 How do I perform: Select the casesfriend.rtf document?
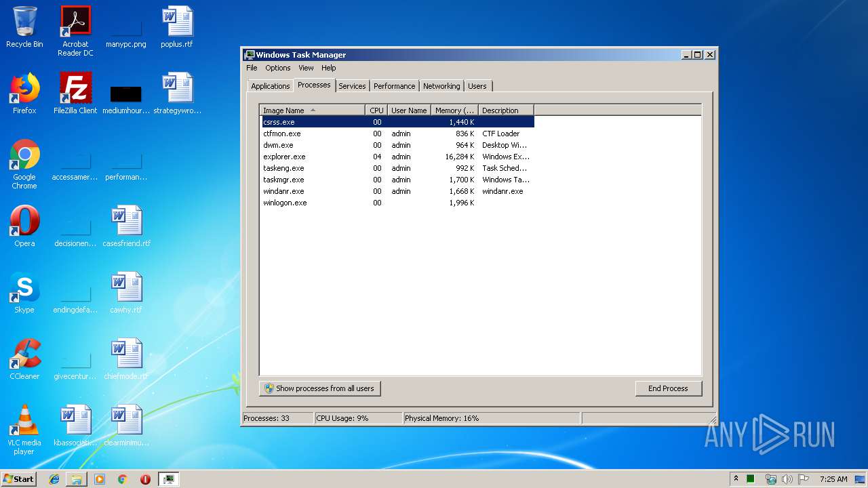tap(126, 226)
